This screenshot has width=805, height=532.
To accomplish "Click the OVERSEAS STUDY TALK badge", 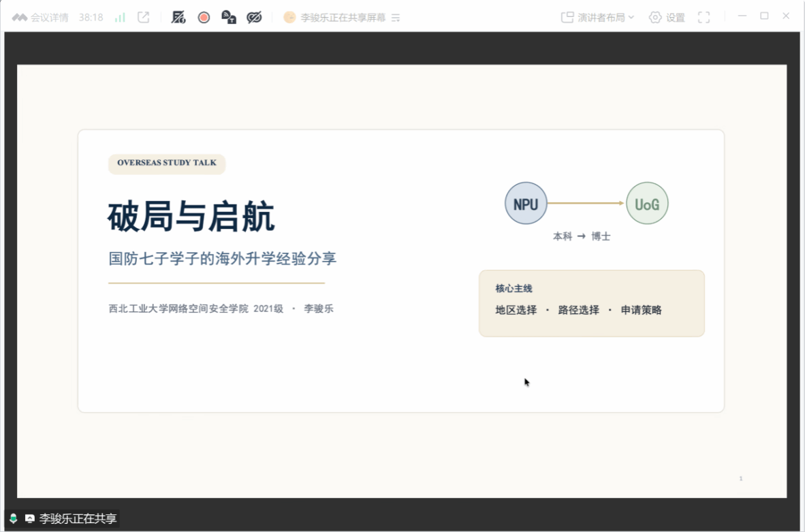I will coord(167,163).
